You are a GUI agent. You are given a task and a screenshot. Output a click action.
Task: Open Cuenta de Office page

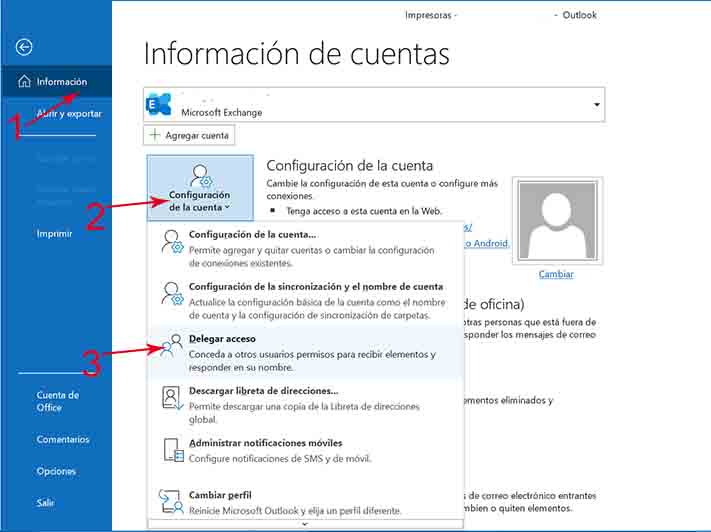[58, 401]
